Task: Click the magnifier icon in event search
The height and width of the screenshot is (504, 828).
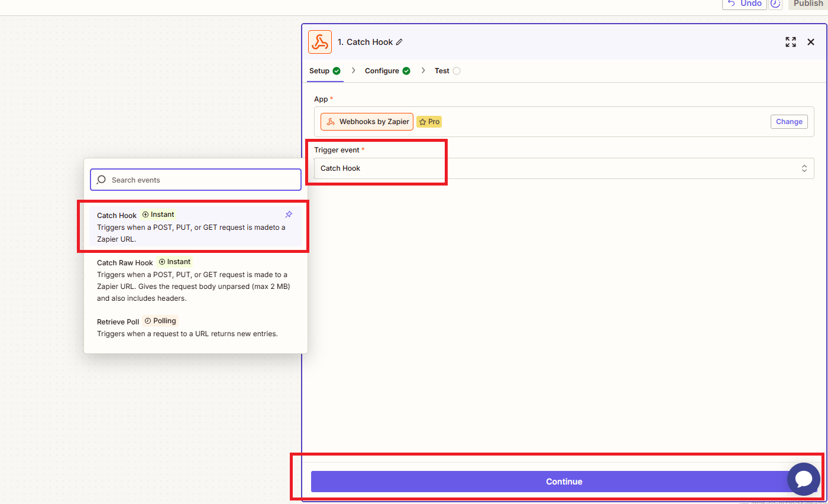Action: click(x=102, y=180)
